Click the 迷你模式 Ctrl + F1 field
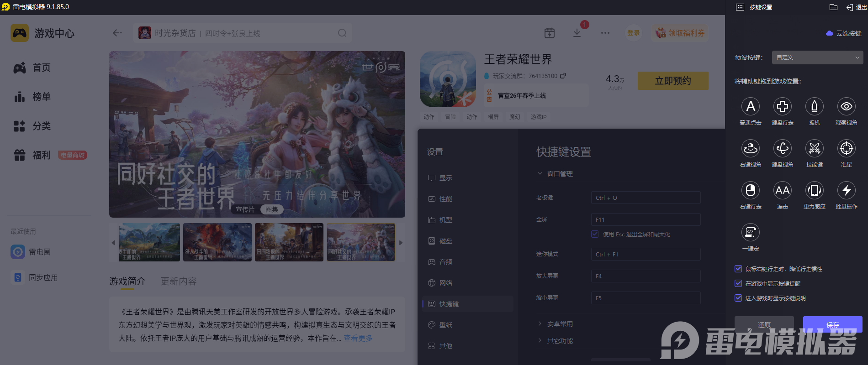The image size is (868, 365). pos(646,254)
